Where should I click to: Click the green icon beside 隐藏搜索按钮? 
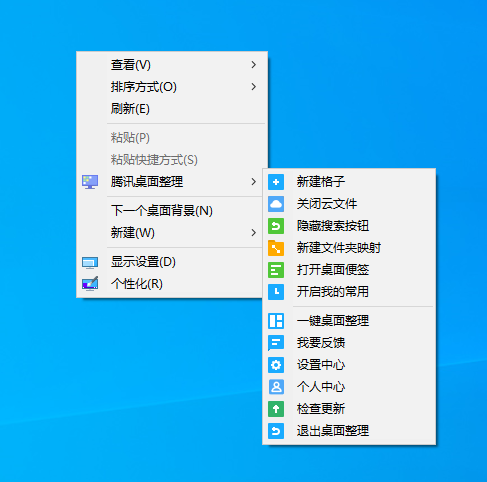(x=276, y=226)
